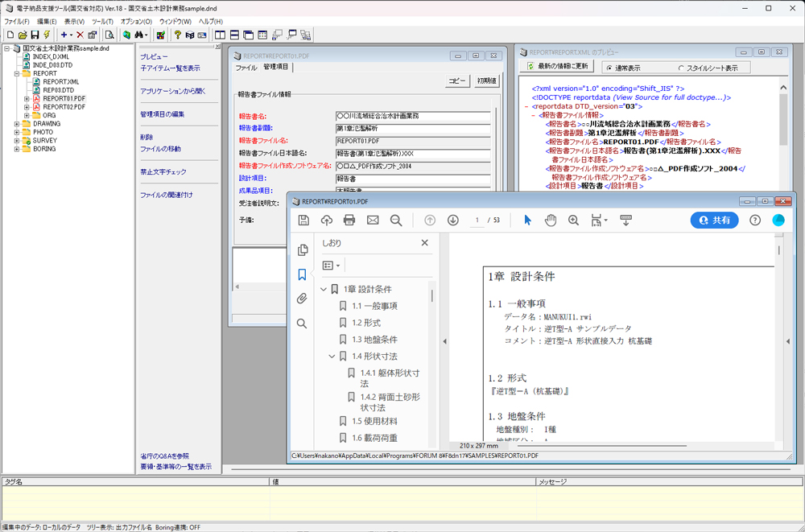
Task: Expand the DRAWING folder node
Action: [17, 124]
